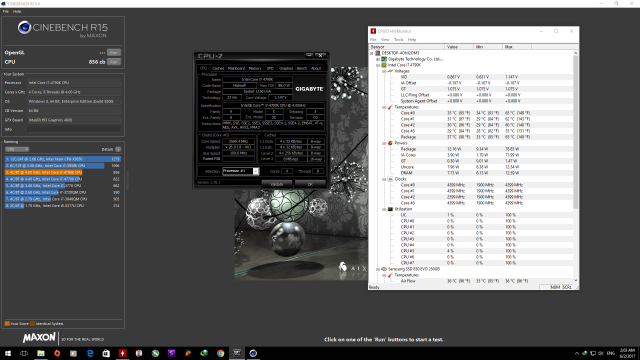Open the About tab in CPU-Z
The image size is (640, 360).
[x=316, y=68]
